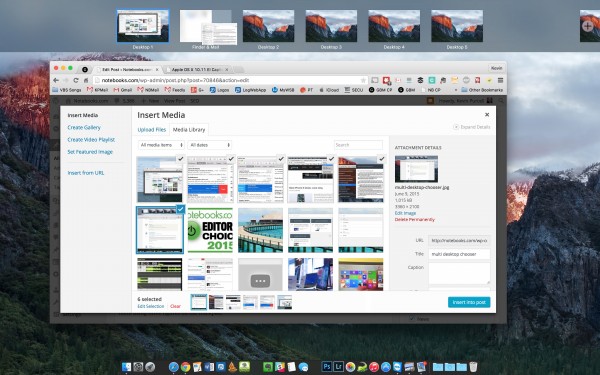
Task: Switch to the Upload Files tab
Action: pos(152,130)
